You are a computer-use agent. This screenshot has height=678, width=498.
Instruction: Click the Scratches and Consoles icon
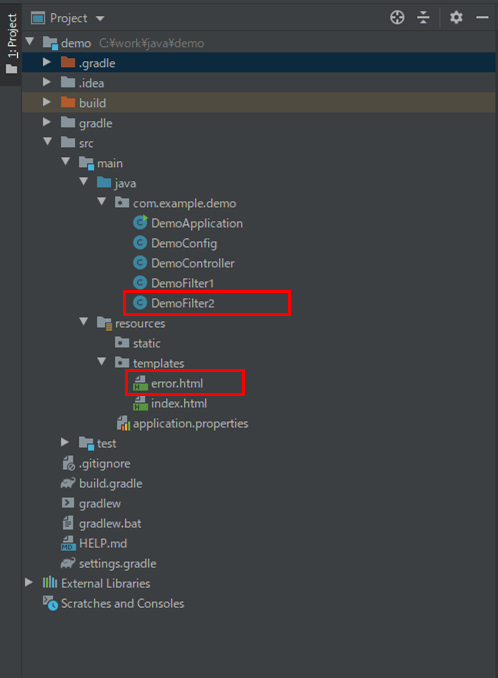pyautogui.click(x=50, y=603)
